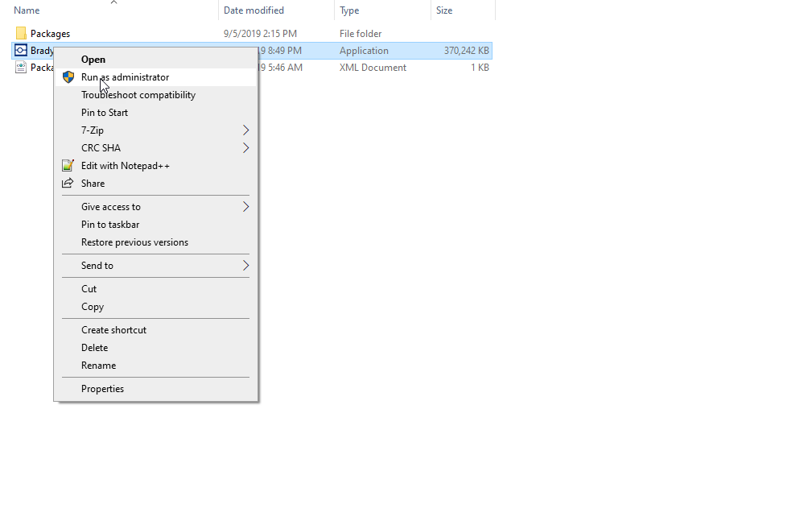812x529 pixels.
Task: Expand the Give access to submenu arrow
Action: (x=245, y=207)
